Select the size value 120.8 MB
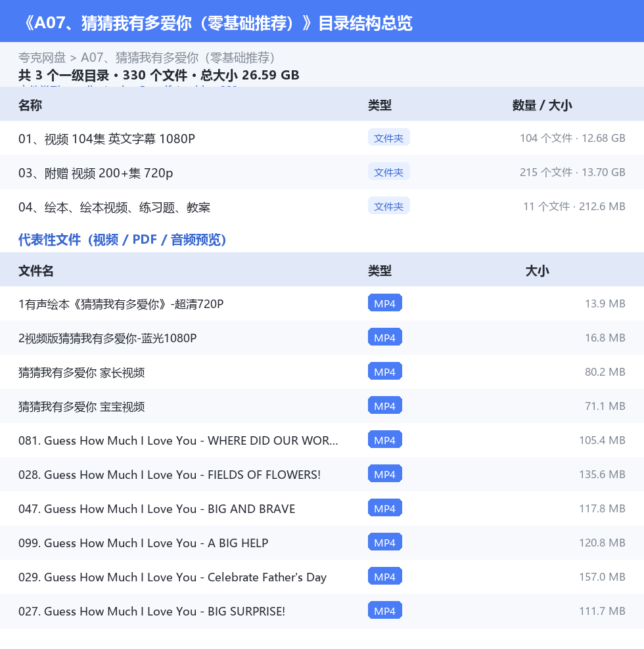The width and height of the screenshot is (644, 649). [602, 543]
